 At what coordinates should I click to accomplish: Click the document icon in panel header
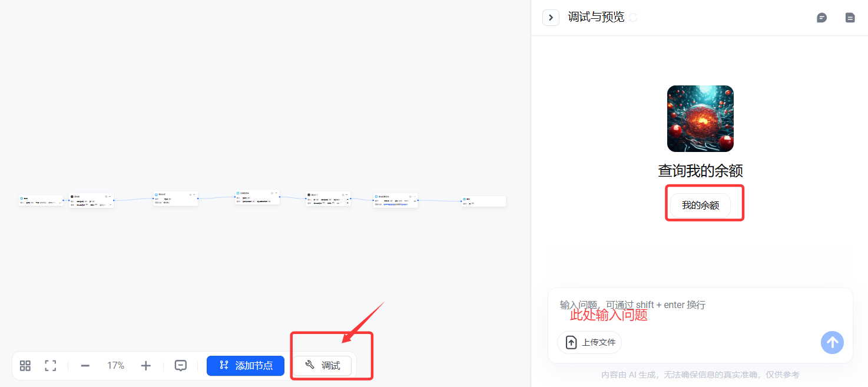850,18
